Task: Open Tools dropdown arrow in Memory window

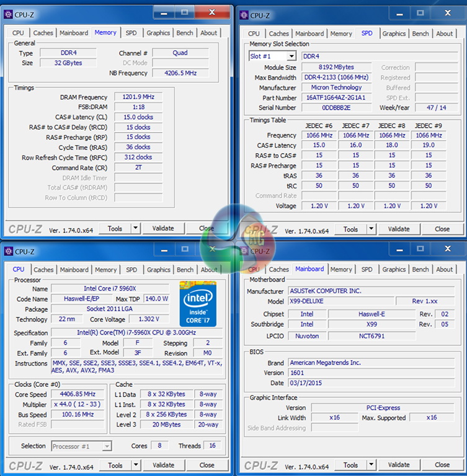Action: pyautogui.click(x=136, y=228)
